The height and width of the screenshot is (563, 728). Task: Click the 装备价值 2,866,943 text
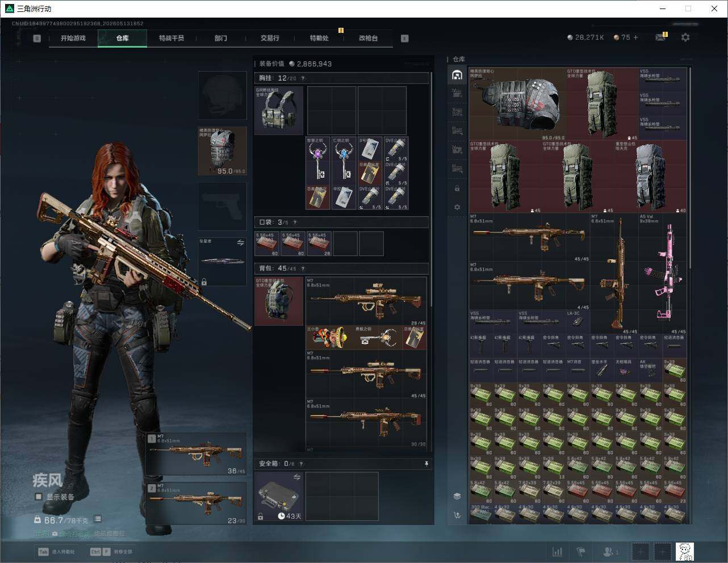[295, 64]
